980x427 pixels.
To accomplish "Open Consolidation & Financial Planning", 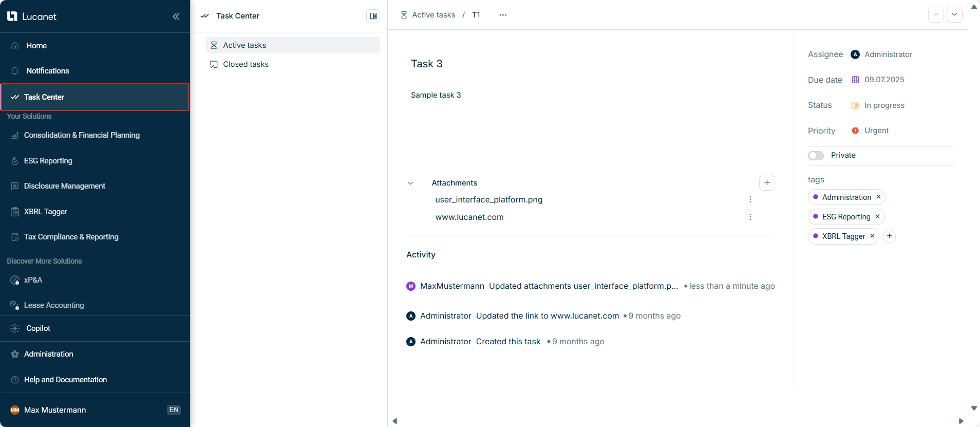I will click(95, 135).
